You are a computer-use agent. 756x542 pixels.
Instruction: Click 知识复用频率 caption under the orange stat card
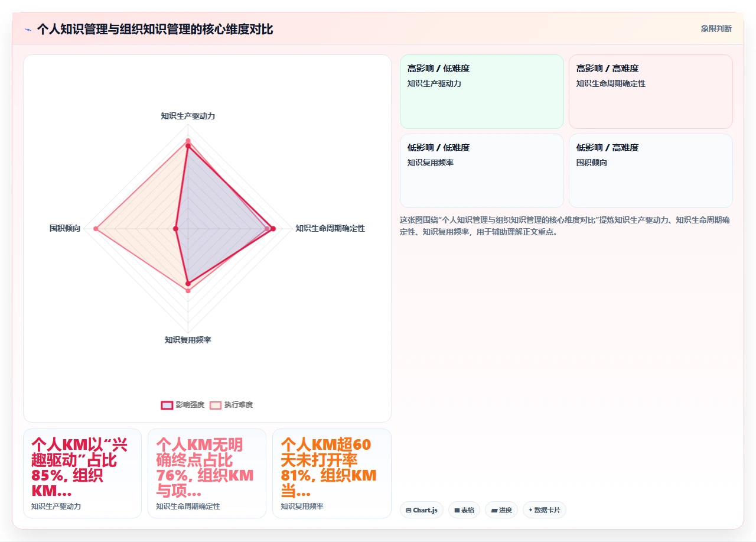point(302,507)
